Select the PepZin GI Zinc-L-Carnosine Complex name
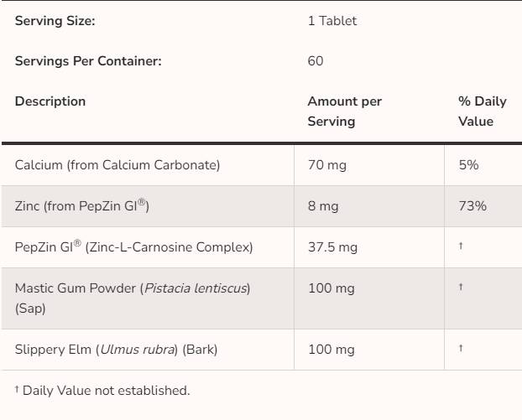522x420 pixels. [x=133, y=247]
